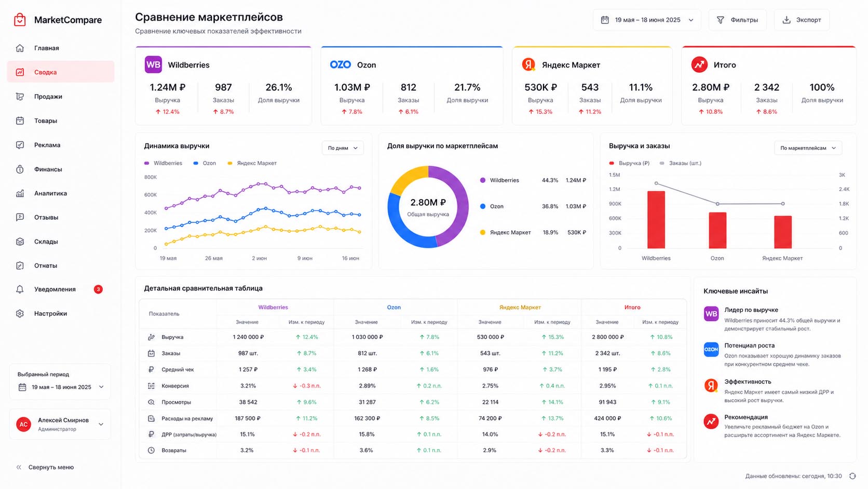Click the Просмотры icon in table row
The height and width of the screenshot is (489, 868).
(x=151, y=402)
